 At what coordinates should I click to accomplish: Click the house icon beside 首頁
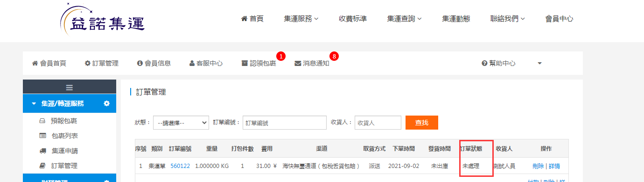[x=244, y=19]
